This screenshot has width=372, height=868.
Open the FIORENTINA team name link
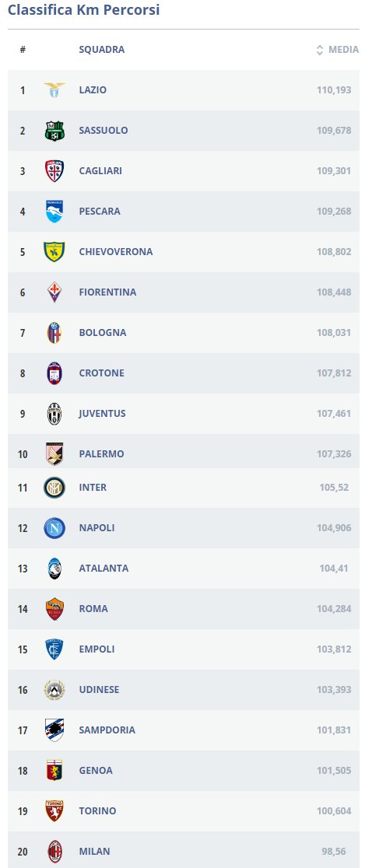click(x=107, y=292)
